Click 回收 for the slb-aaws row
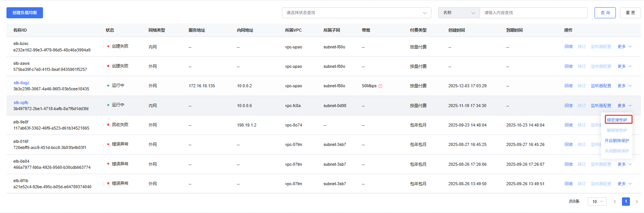 568,66
